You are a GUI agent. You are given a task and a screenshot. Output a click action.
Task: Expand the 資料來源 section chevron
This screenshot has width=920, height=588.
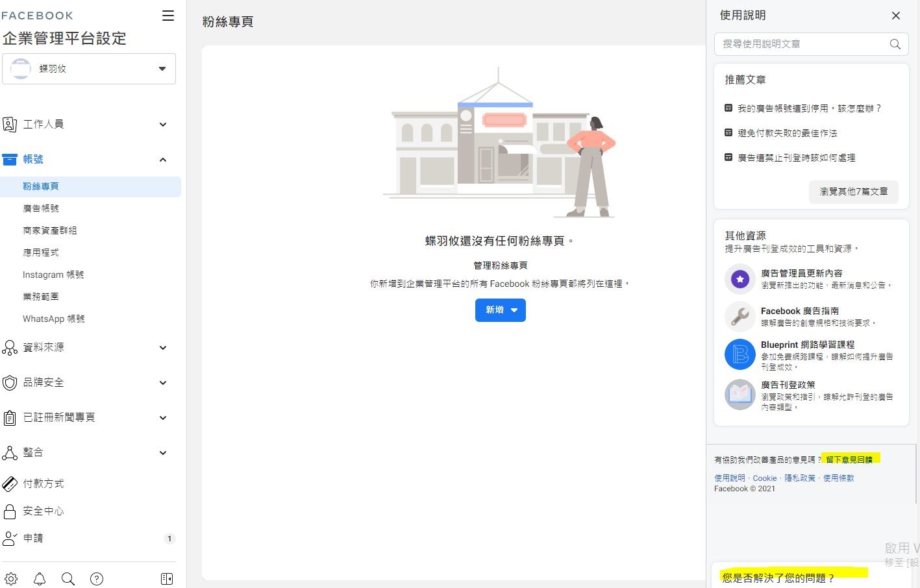click(x=163, y=348)
